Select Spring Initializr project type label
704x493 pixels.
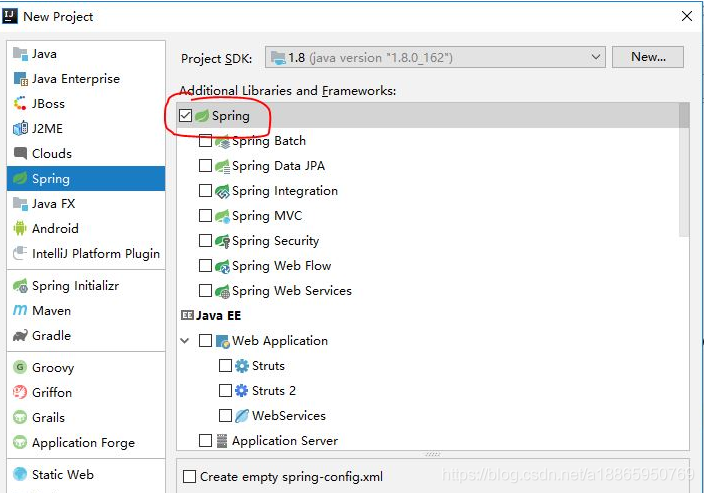tap(75, 286)
